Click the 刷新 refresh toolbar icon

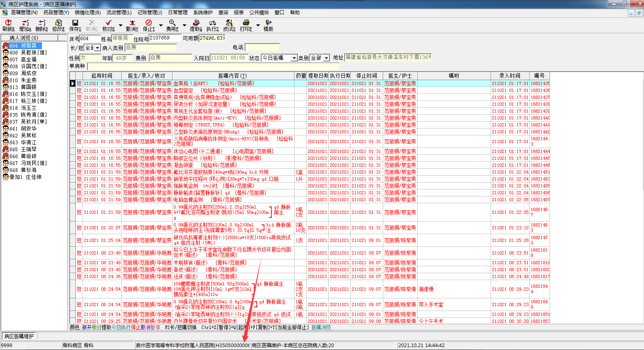pyautogui.click(x=8, y=25)
